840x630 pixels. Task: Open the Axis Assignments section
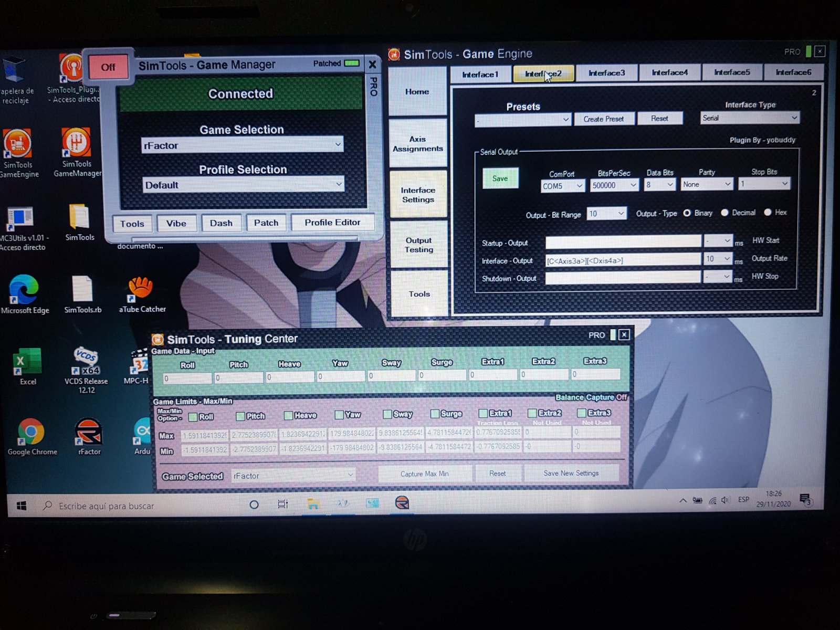(418, 143)
